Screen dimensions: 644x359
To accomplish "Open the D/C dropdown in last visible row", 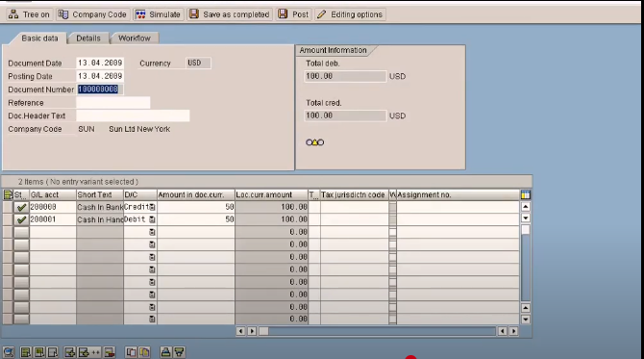I will 153,320.
